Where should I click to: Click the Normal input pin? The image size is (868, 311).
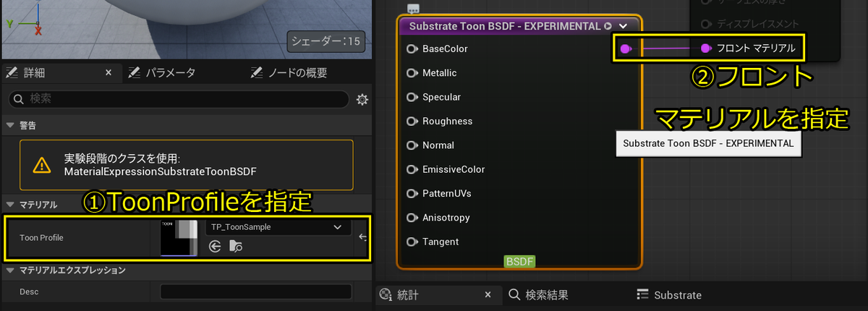click(x=412, y=145)
